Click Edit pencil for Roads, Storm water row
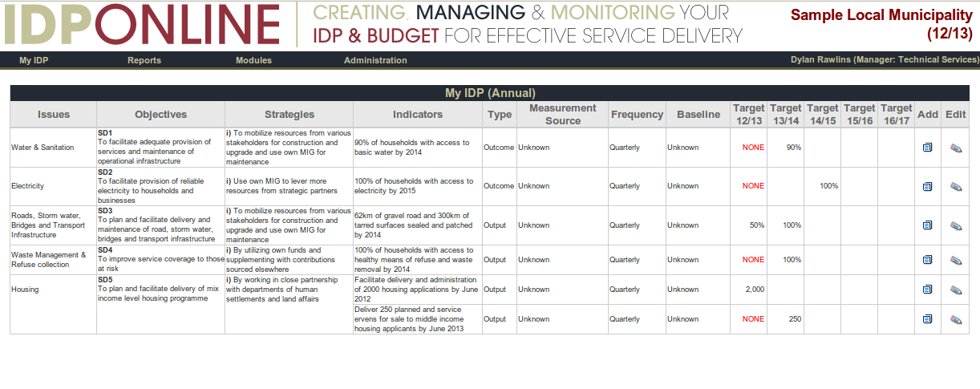 tap(955, 225)
